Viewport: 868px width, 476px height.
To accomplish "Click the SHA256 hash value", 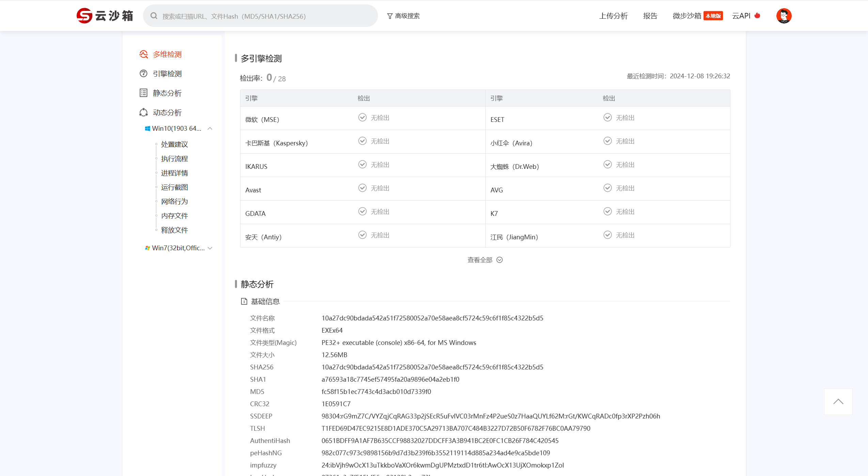I will 432,367.
